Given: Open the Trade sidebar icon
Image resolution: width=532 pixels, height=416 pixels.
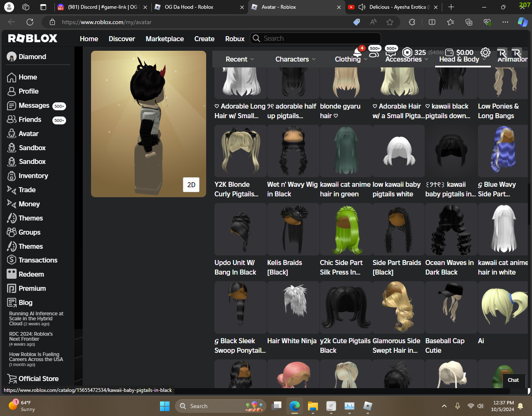Looking at the screenshot, I should [12, 190].
